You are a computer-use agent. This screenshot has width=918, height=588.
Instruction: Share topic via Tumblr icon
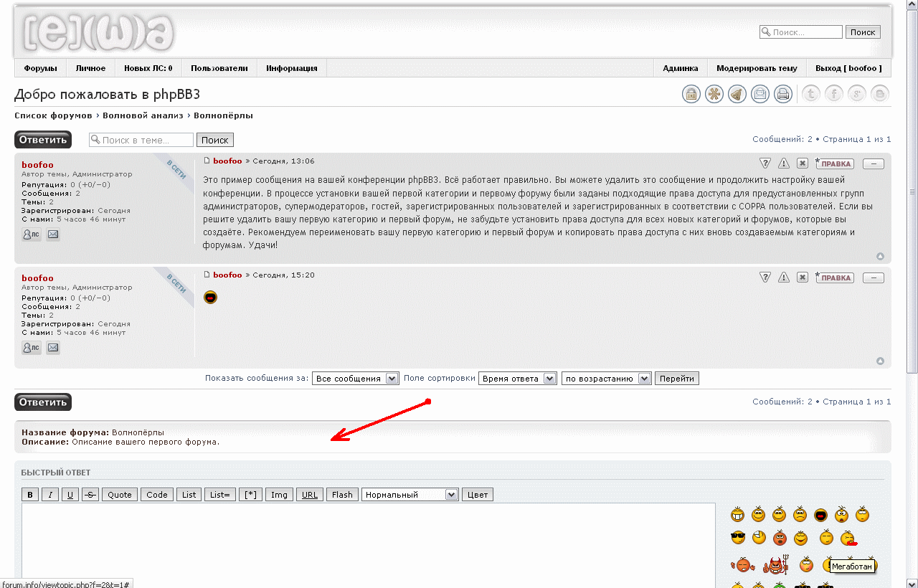tap(810, 94)
